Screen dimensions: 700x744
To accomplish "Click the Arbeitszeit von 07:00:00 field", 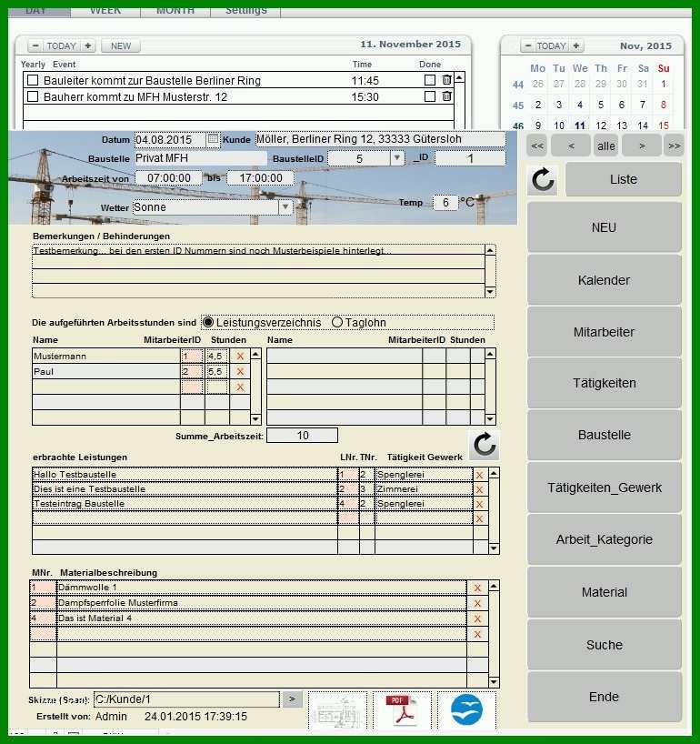I will [169, 178].
